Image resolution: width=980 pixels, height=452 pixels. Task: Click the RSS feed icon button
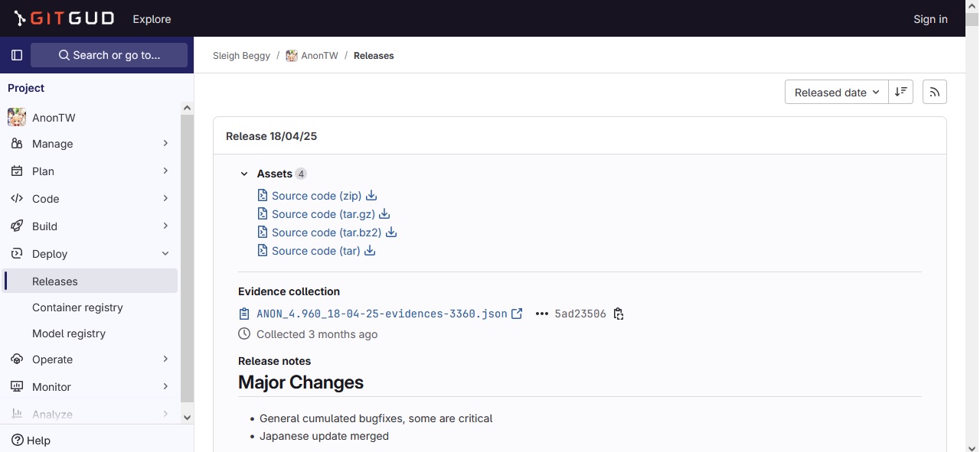coord(934,92)
